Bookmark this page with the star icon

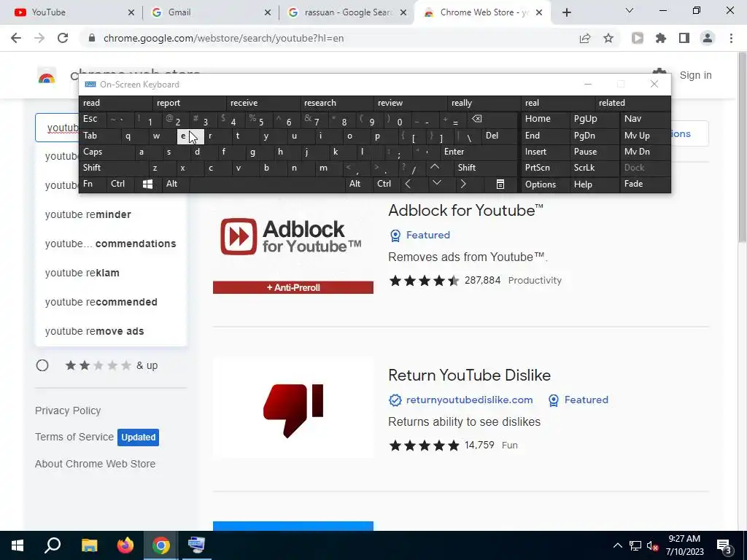608,38
